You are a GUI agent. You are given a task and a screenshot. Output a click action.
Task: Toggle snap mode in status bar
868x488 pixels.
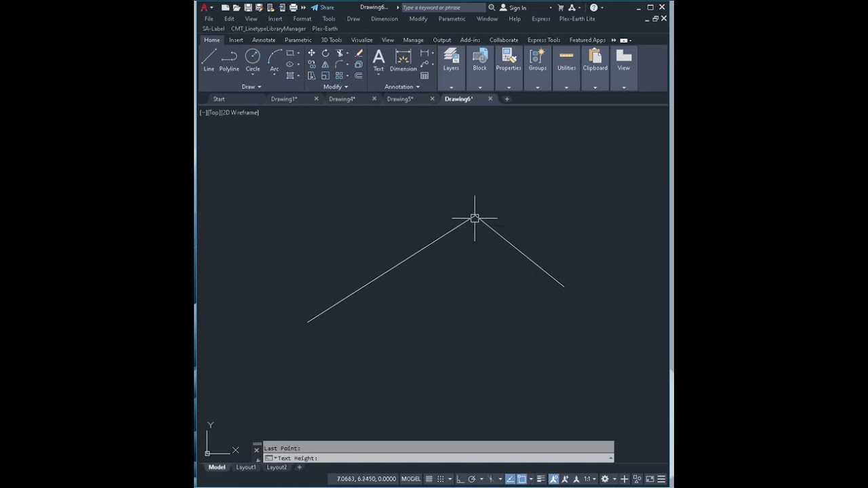click(x=441, y=479)
